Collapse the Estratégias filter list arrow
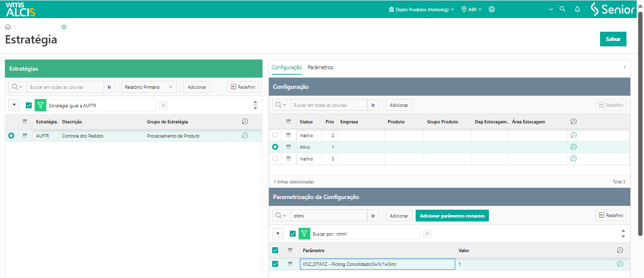 coord(14,105)
